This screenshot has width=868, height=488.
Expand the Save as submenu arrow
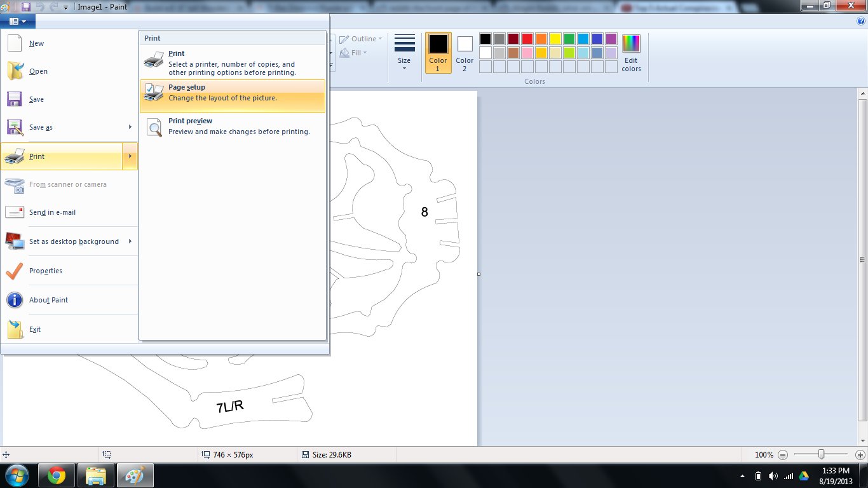click(130, 127)
